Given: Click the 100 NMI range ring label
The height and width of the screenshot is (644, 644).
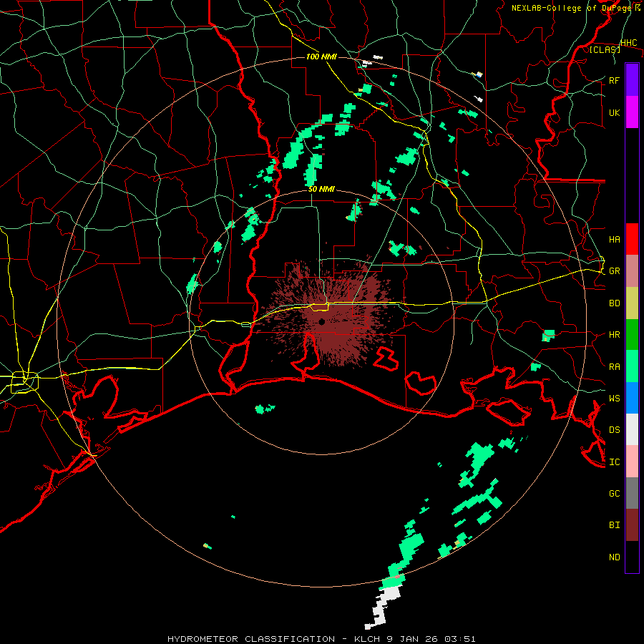Looking at the screenshot, I should (321, 57).
